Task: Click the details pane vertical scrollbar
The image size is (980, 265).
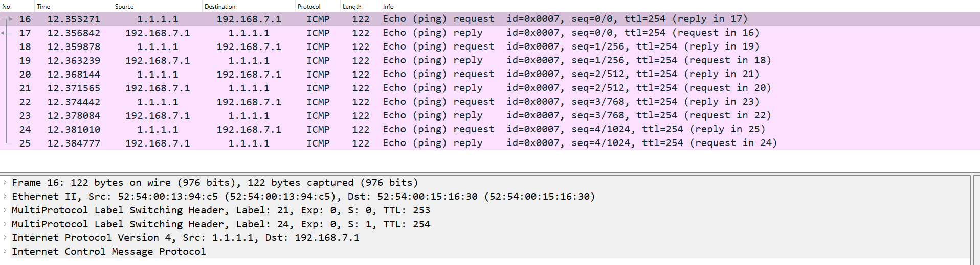Action: coord(974,220)
